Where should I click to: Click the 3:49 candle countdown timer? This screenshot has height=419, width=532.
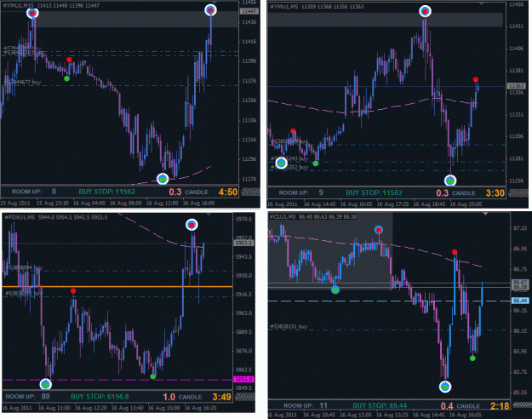coord(222,397)
